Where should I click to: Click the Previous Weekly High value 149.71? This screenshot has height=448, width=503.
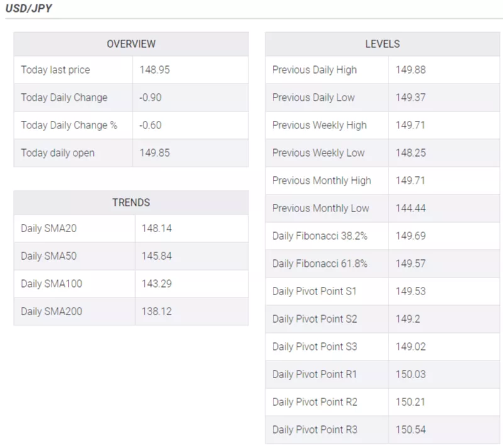tap(411, 125)
